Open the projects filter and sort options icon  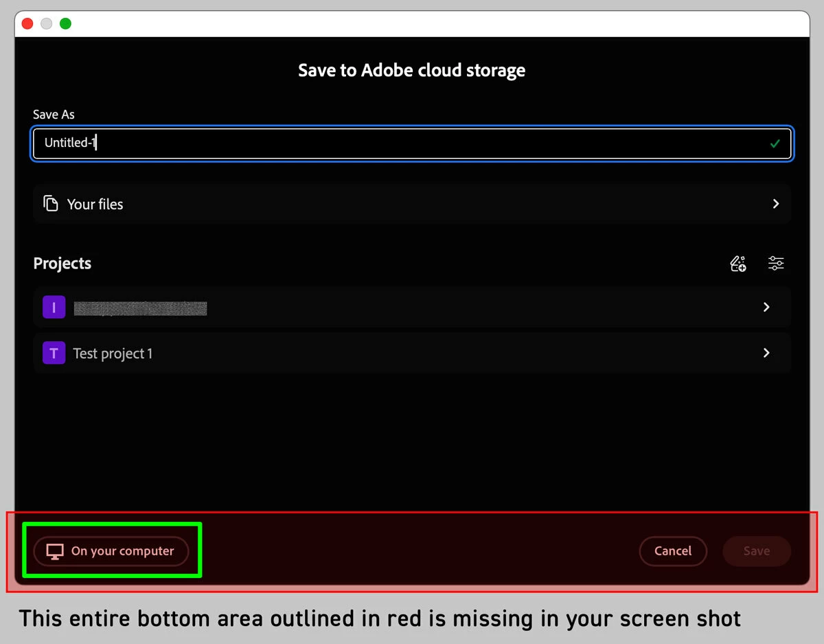(776, 264)
